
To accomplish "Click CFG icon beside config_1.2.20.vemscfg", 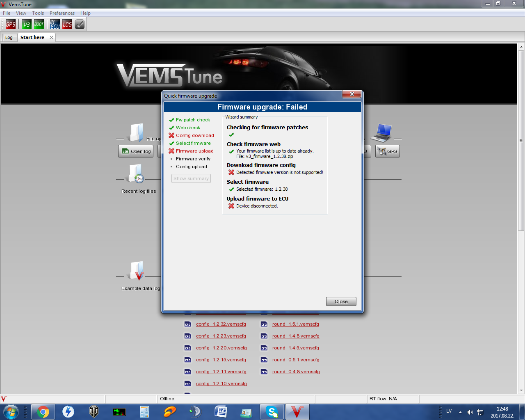I will click(188, 348).
